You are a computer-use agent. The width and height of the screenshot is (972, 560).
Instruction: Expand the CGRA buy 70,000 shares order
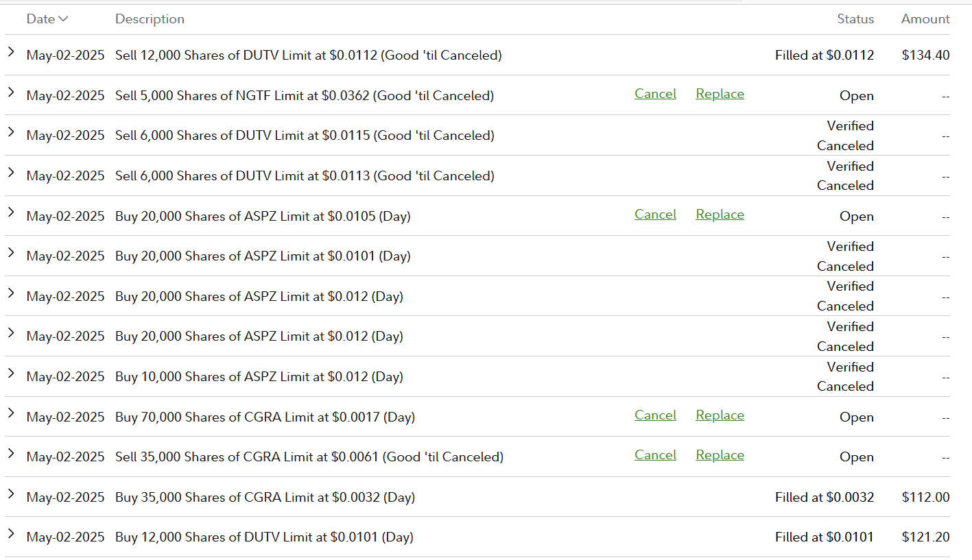pos(11,413)
